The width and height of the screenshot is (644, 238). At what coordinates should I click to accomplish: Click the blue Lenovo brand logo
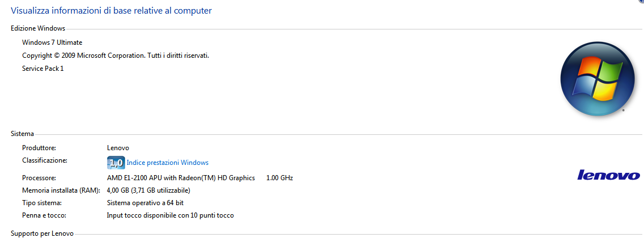point(609,175)
